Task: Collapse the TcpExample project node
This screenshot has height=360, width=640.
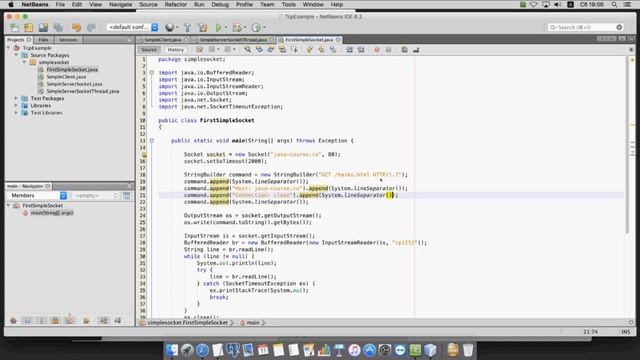Action: coord(9,48)
